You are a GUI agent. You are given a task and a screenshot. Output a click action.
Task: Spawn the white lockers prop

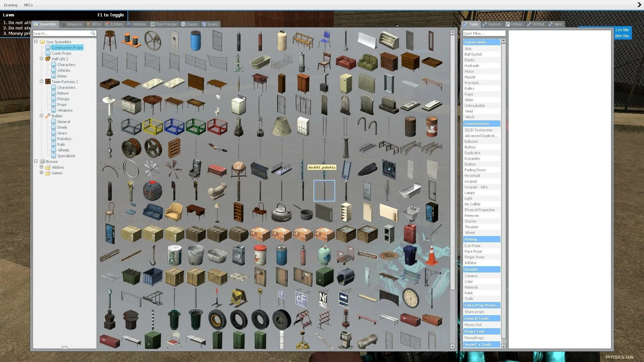[303, 126]
